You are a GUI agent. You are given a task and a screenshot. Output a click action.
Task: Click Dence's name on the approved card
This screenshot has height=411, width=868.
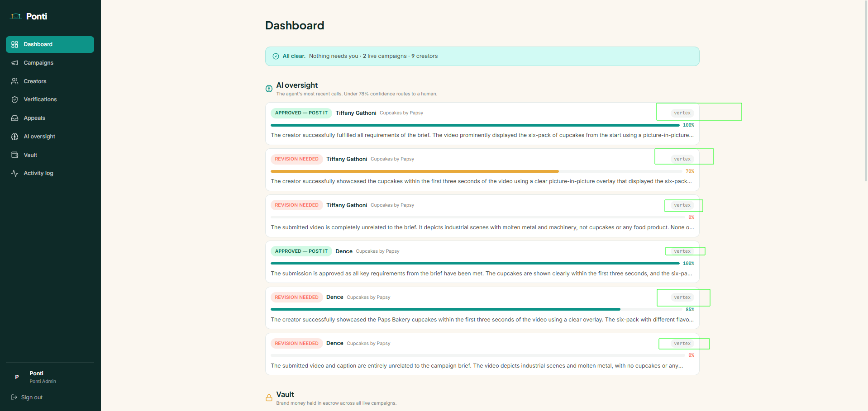(x=344, y=251)
